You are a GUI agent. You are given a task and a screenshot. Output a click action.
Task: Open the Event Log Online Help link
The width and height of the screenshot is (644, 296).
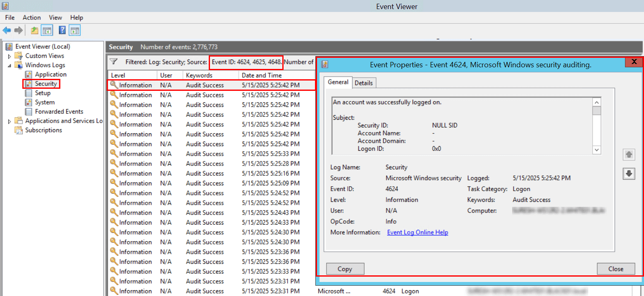click(x=417, y=232)
